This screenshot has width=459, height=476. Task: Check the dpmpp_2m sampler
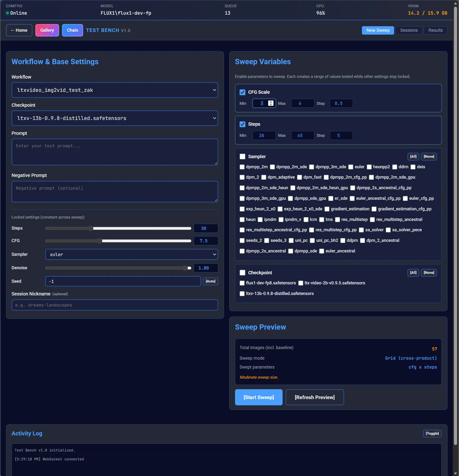tap(242, 167)
